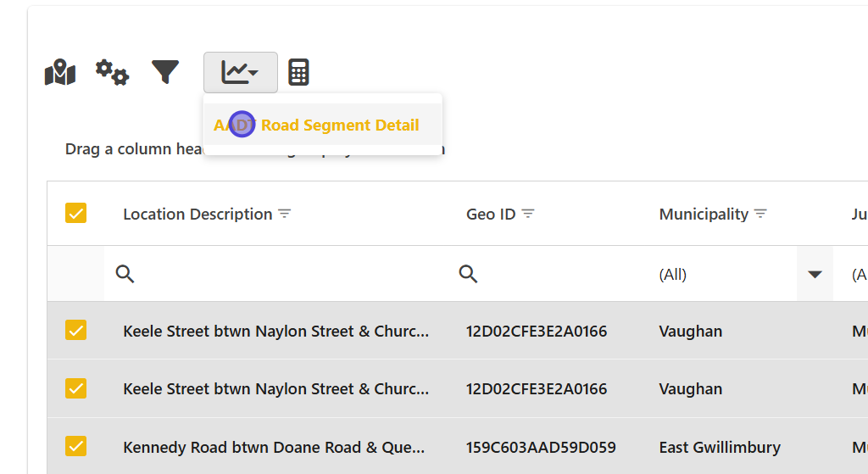The width and height of the screenshot is (868, 474).
Task: Click Location Description column filter icon
Action: click(285, 214)
